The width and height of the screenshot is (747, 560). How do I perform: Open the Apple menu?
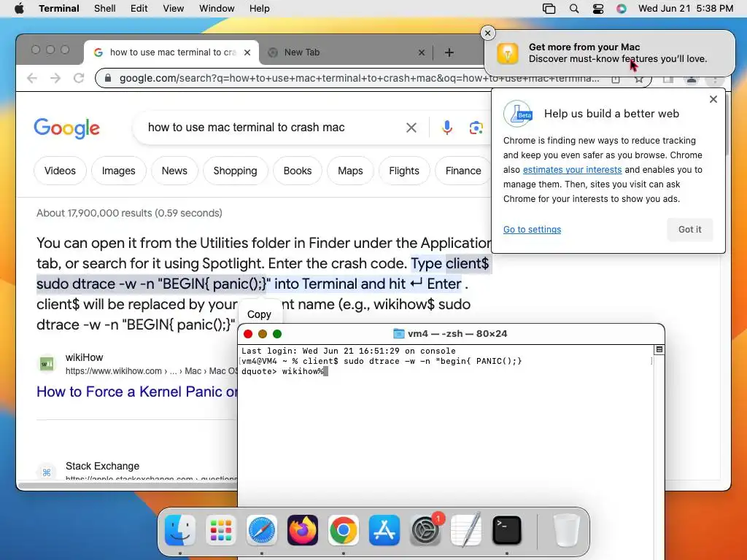click(x=19, y=9)
